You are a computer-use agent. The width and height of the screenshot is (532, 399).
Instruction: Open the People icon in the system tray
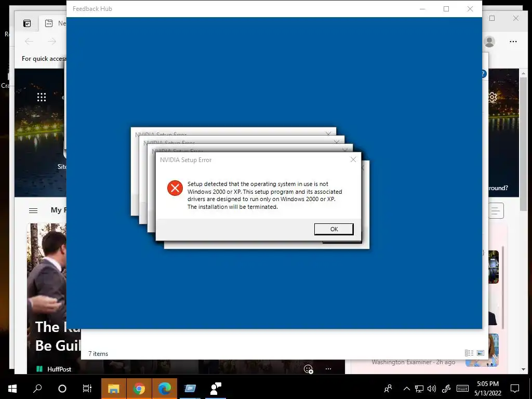pos(388,388)
